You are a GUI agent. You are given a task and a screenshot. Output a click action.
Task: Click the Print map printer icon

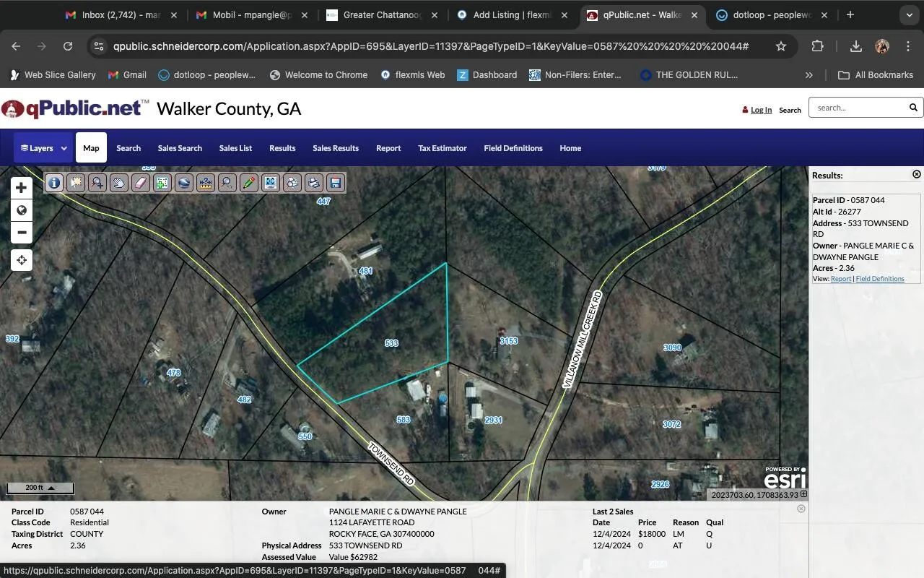[x=313, y=183]
